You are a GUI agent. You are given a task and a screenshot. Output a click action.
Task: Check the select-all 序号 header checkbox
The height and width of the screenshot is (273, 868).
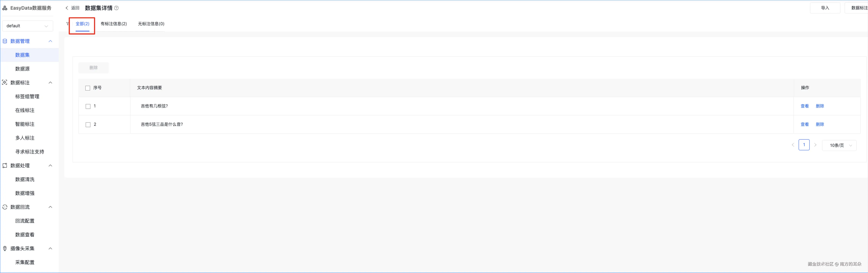(x=88, y=88)
